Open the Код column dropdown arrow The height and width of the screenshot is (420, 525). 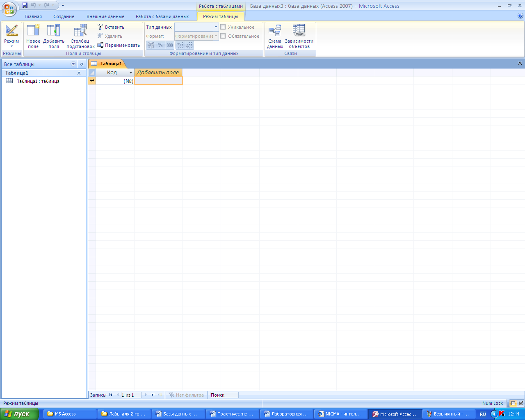point(131,73)
